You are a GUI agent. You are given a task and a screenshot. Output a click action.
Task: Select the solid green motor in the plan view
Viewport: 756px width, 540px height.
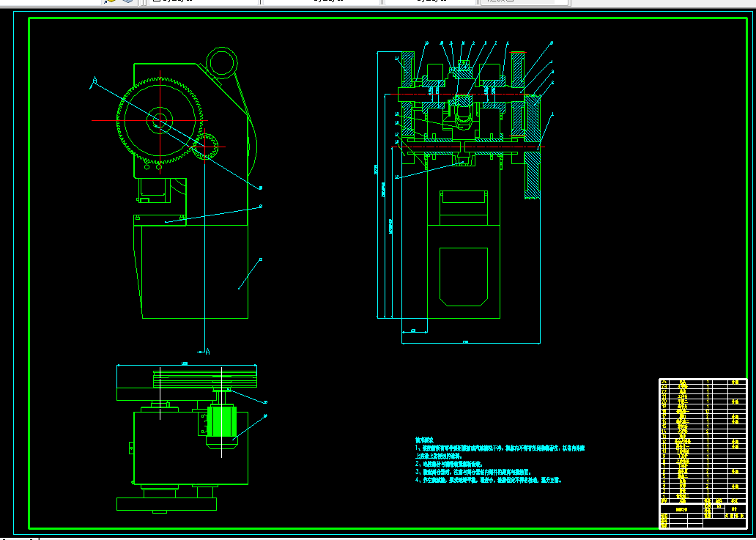pos(221,421)
